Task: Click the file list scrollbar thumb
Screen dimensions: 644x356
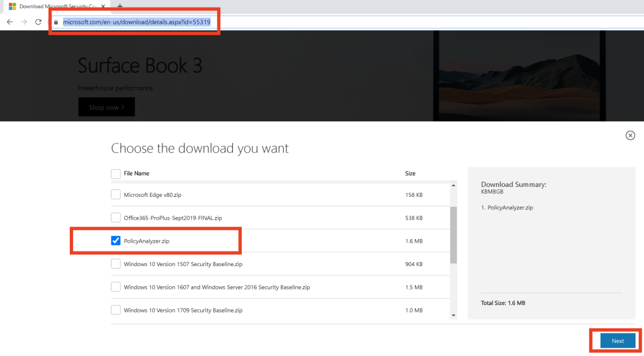Action: pyautogui.click(x=453, y=234)
